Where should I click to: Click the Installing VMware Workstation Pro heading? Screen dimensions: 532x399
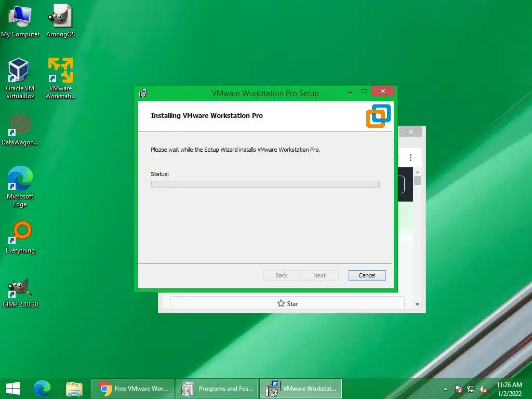click(207, 115)
